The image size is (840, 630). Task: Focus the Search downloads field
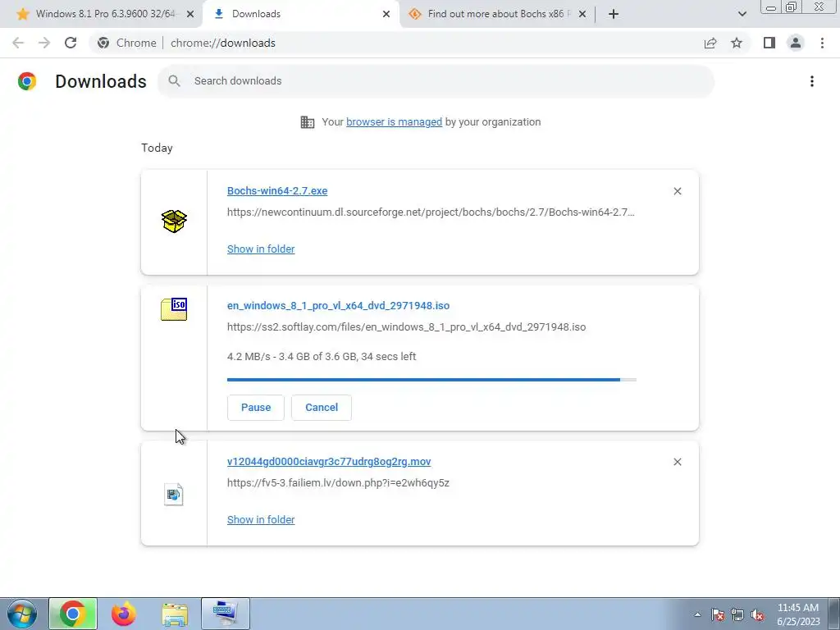(436, 81)
